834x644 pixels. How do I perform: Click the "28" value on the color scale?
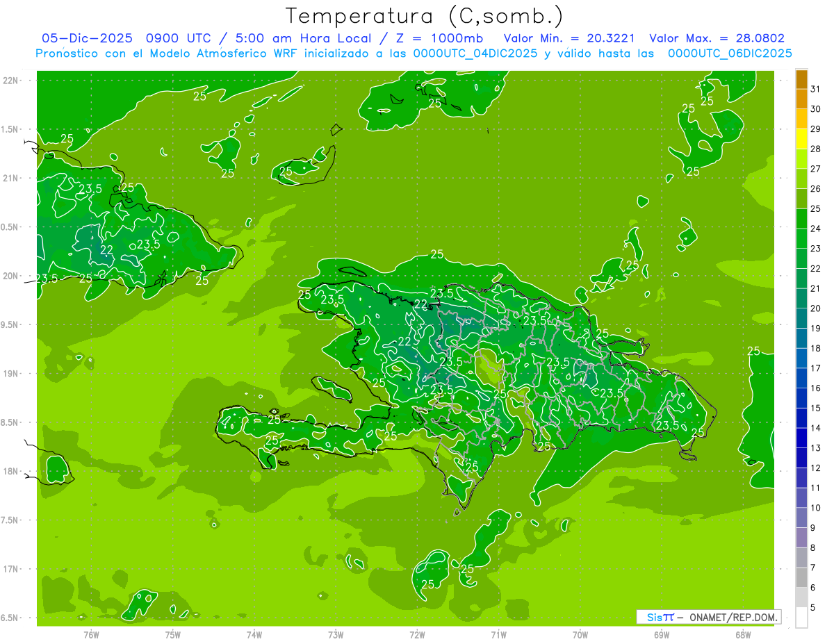point(815,149)
